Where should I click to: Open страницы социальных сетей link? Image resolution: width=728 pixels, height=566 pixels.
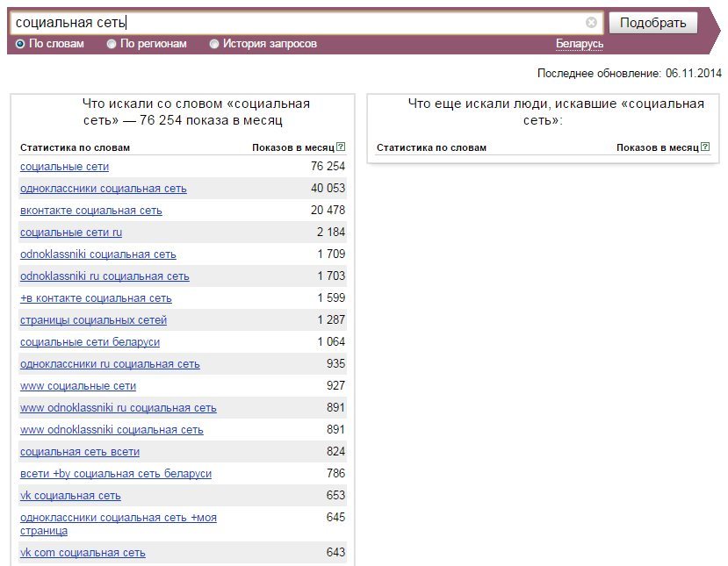[x=93, y=320]
